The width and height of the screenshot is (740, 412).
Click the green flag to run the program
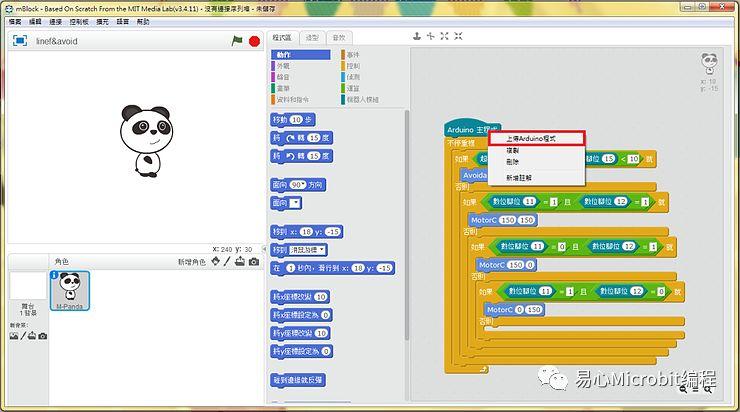237,41
